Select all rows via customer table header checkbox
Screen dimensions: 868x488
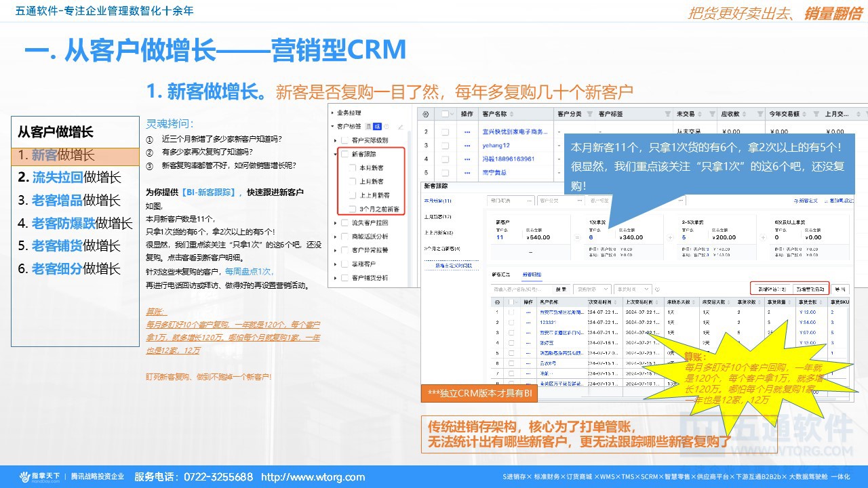(445, 114)
